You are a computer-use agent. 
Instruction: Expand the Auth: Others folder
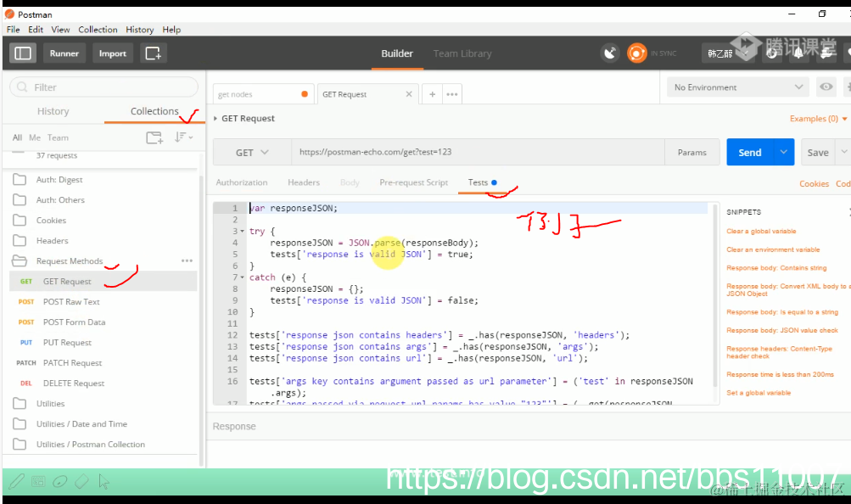pyautogui.click(x=20, y=199)
